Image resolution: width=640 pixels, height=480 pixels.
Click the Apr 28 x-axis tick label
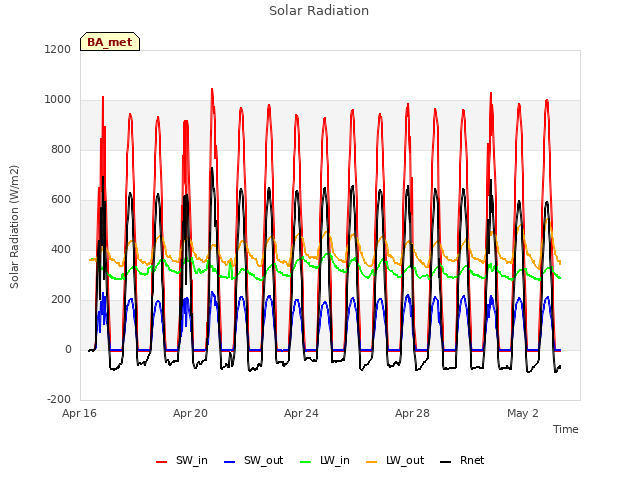(412, 413)
